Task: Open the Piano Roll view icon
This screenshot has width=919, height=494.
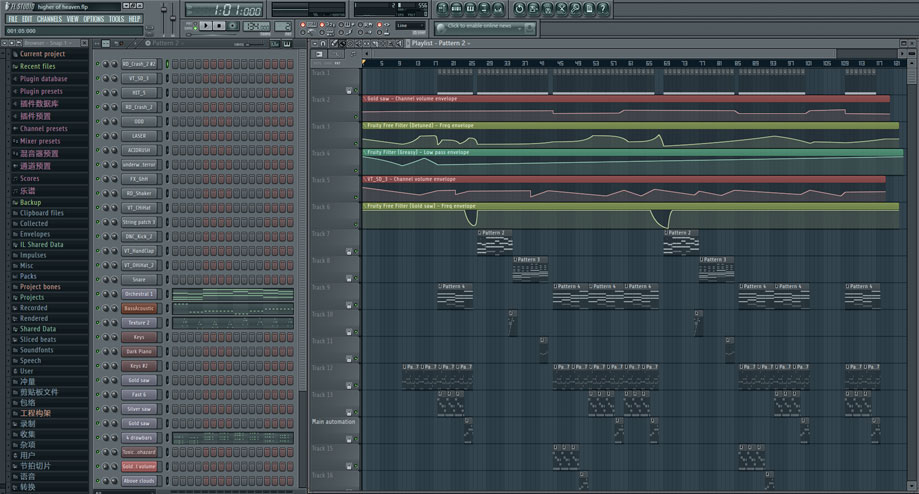Action: [470, 9]
